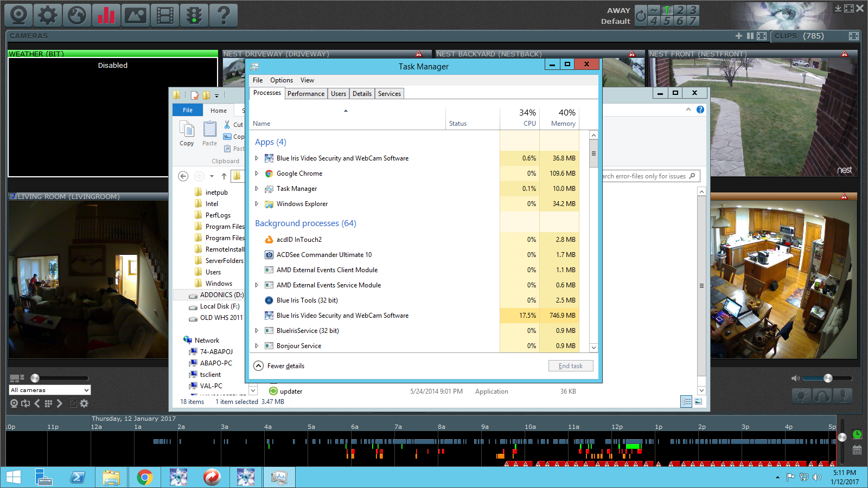Open Blue Iris settings gear in top toolbar
Screen dimensions: 868x488
click(48, 15)
